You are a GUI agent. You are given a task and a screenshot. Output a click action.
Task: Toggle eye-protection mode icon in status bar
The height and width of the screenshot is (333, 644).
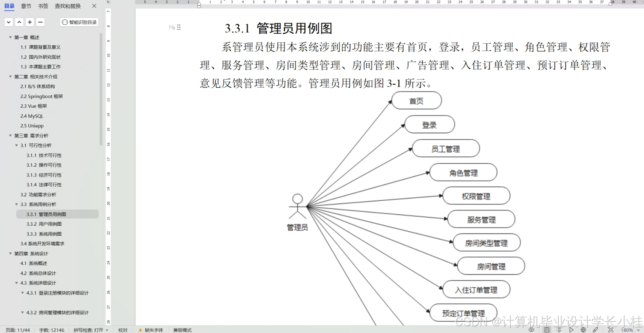click(531, 330)
